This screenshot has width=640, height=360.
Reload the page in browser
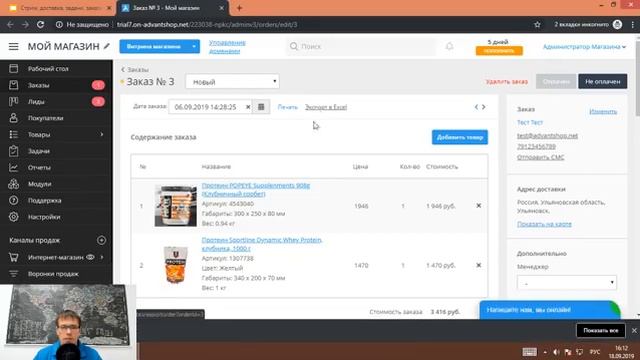[x=40, y=24]
